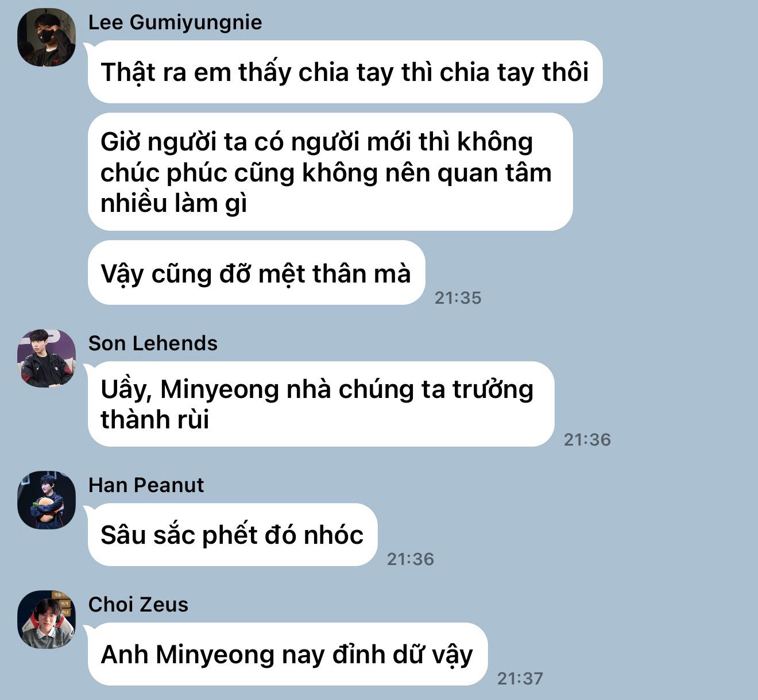The image size is (758, 700).
Task: Select message 'Sâu sắc phết đó nhóc'
Action: tap(233, 535)
